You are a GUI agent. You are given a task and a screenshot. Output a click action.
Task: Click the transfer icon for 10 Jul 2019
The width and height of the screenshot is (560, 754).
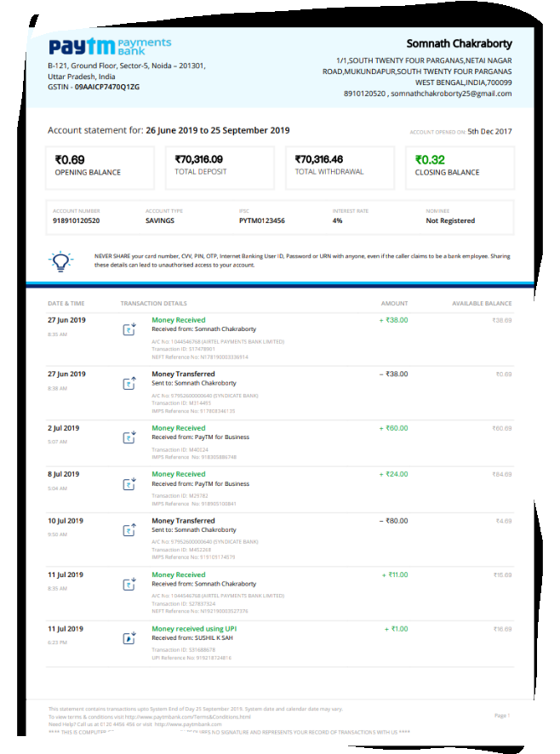[129, 529]
